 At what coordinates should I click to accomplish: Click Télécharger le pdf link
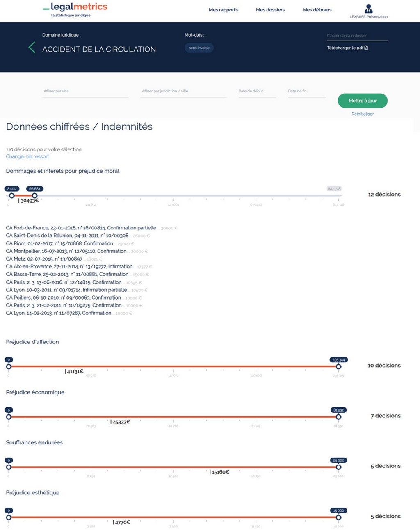click(347, 48)
